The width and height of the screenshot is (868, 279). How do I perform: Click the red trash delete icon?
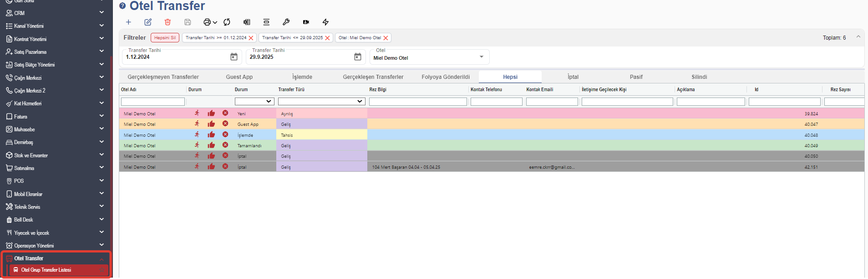pyautogui.click(x=168, y=22)
